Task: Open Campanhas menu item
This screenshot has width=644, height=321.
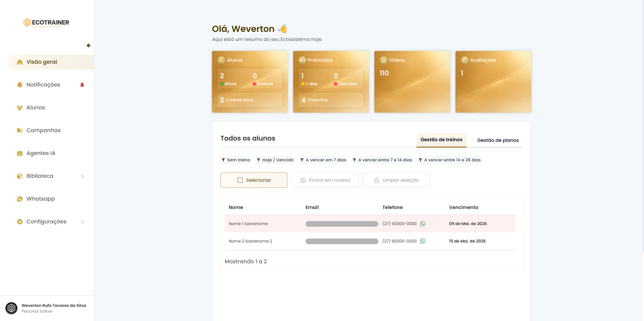Action: [x=51, y=130]
